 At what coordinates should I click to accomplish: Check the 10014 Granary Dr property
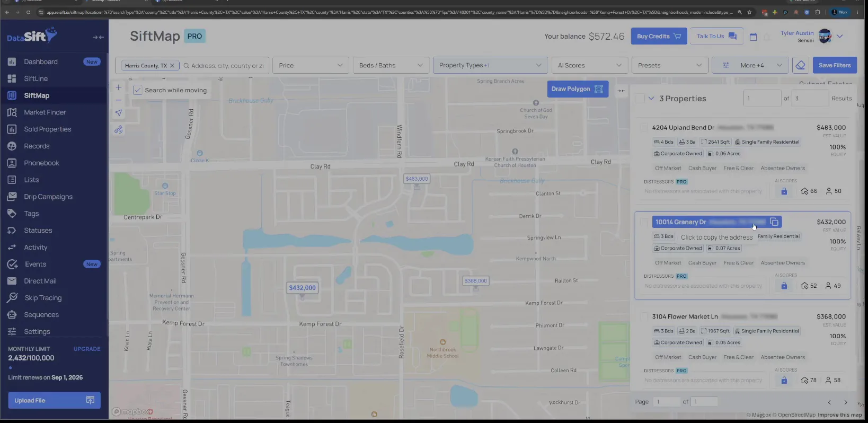tap(644, 222)
